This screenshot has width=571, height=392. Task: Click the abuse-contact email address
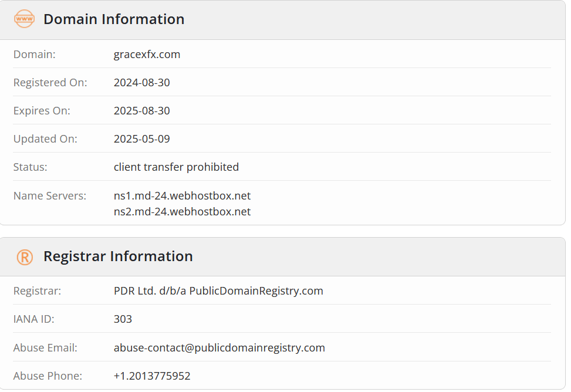pyautogui.click(x=219, y=347)
